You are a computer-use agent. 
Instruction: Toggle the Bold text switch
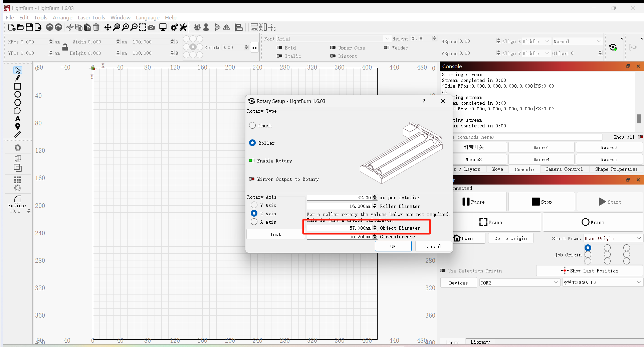click(x=279, y=47)
